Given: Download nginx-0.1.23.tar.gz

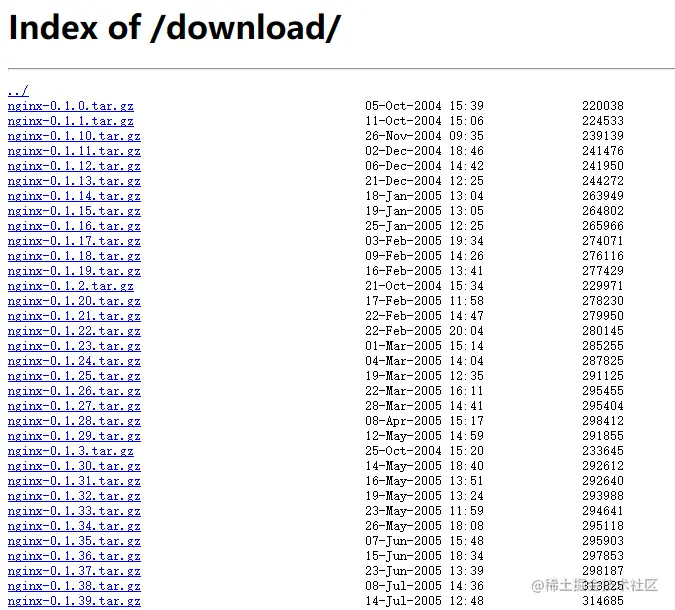Looking at the screenshot, I should coord(74,346).
